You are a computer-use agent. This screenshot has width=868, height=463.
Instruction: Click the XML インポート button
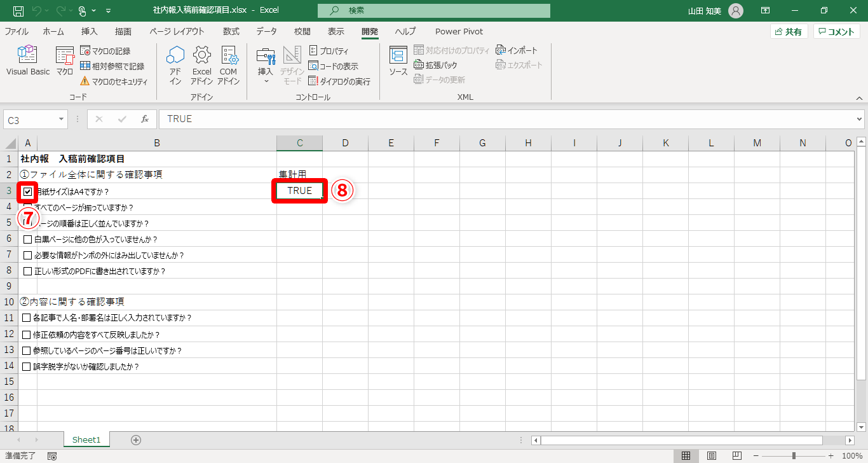(517, 50)
